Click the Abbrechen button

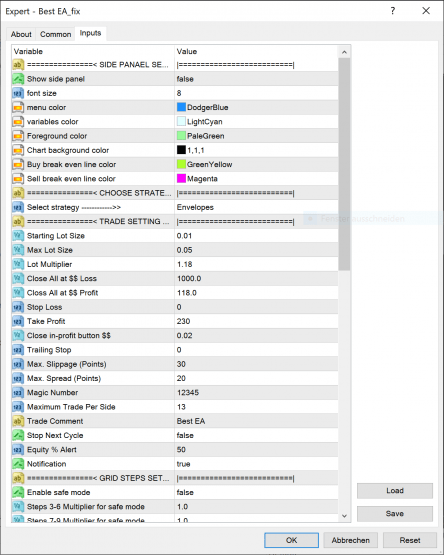click(351, 540)
